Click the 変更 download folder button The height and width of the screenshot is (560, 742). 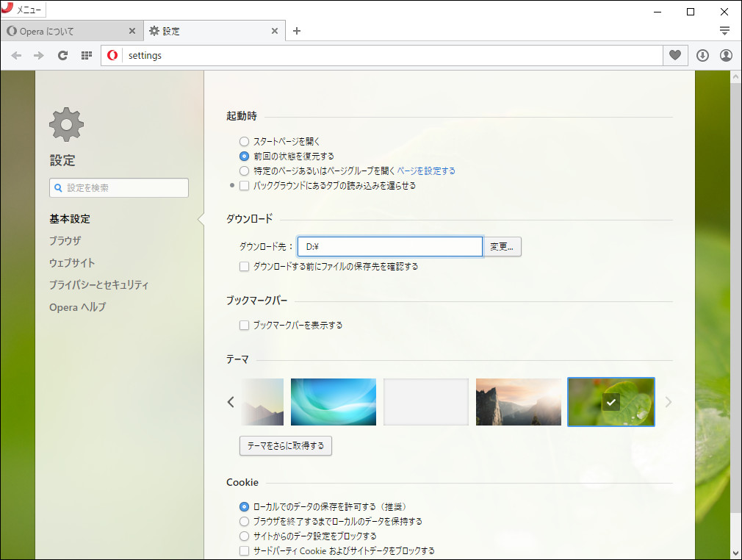(x=503, y=246)
